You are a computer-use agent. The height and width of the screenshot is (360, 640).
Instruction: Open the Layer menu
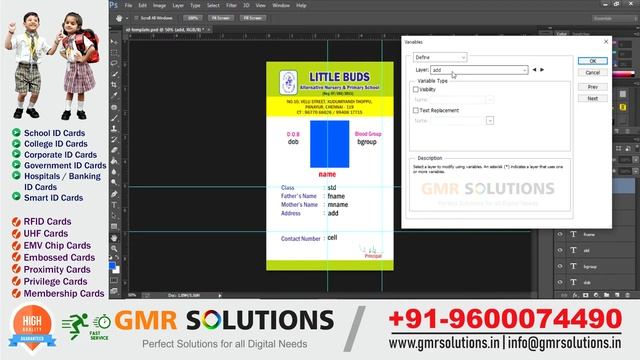(178, 5)
